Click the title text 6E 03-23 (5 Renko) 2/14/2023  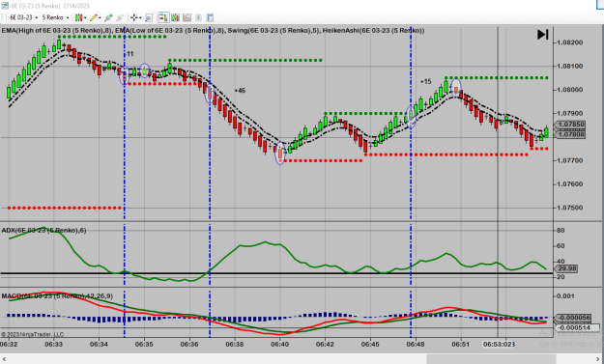pos(50,6)
